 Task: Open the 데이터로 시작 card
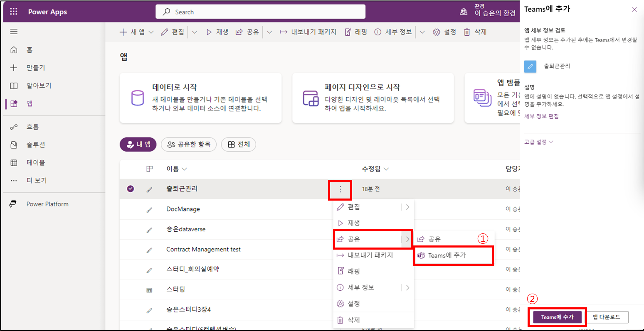[x=201, y=98]
